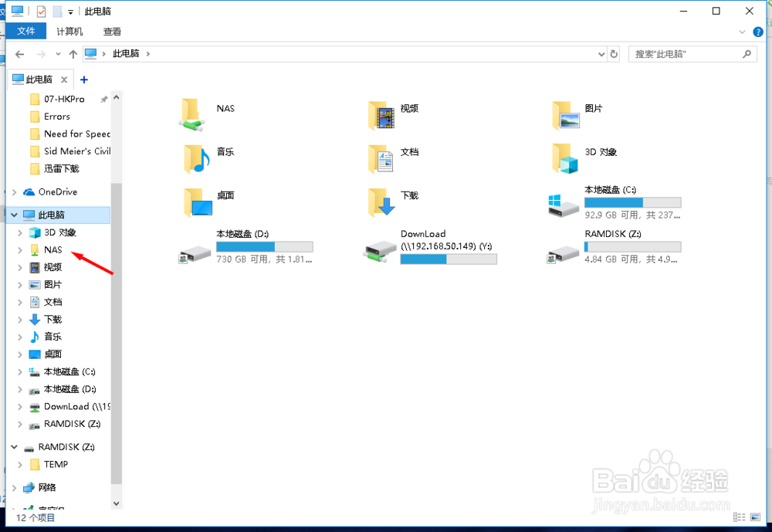
Task: Expand OneDrive node in the tree
Action: click(14, 192)
